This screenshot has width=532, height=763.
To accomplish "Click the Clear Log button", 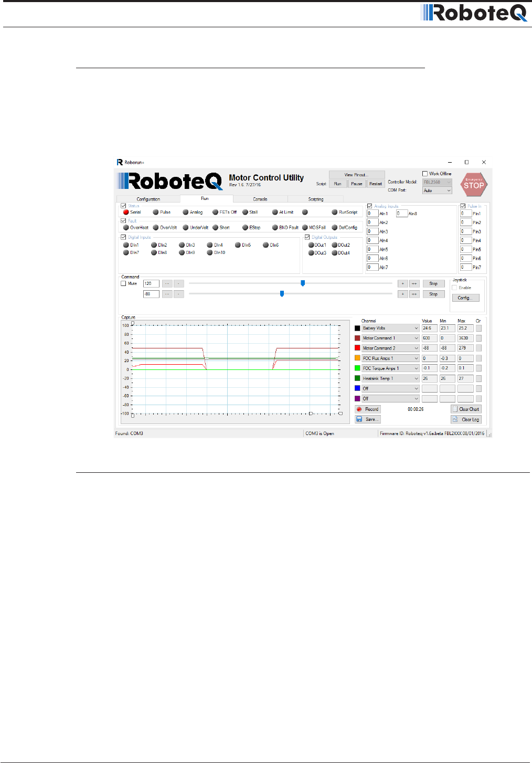I will click(466, 419).
